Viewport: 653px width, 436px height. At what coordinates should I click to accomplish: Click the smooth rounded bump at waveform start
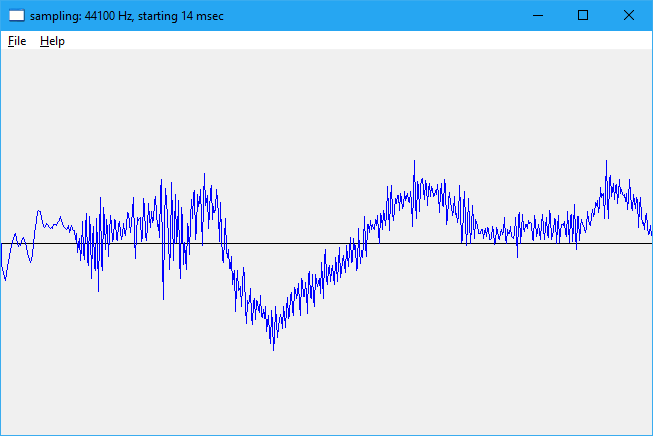pyautogui.click(x=39, y=213)
